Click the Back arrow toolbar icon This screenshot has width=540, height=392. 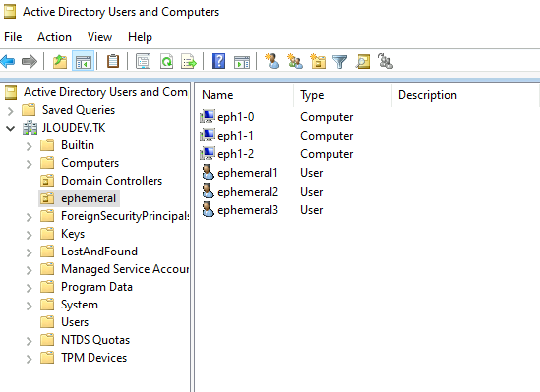pyautogui.click(x=8, y=62)
